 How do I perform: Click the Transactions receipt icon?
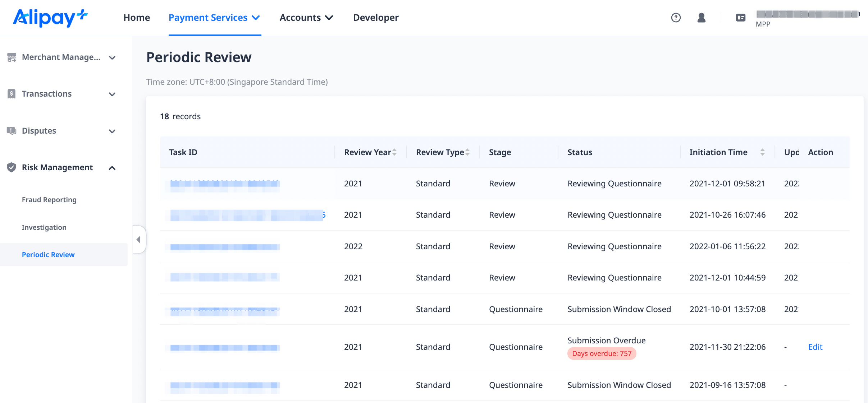pos(12,94)
